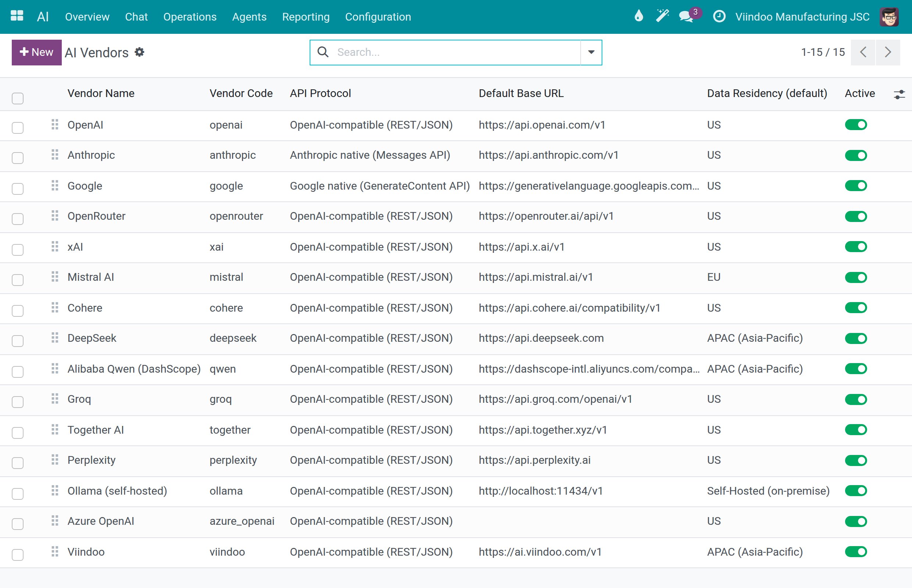Open the magic wand tool icon
The width and height of the screenshot is (912, 588).
point(662,16)
